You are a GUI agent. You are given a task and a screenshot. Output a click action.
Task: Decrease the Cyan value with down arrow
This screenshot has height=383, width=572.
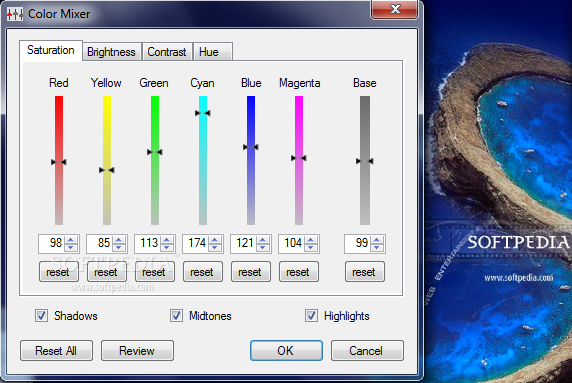pyautogui.click(x=215, y=248)
